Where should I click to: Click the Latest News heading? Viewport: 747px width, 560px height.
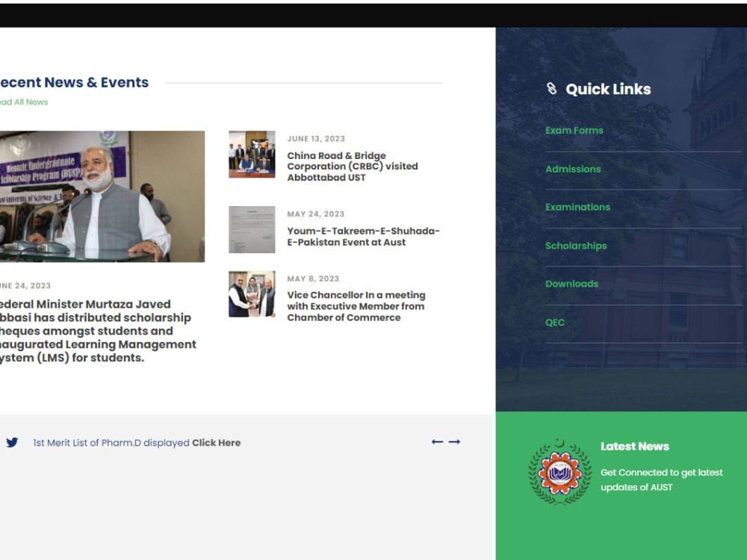coord(634,447)
